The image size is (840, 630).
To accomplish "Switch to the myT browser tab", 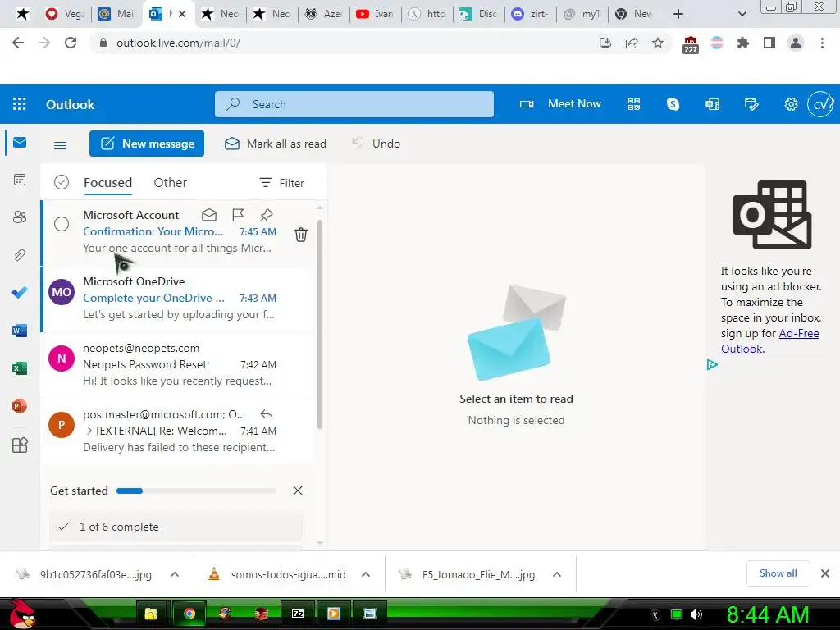I will coord(582,14).
